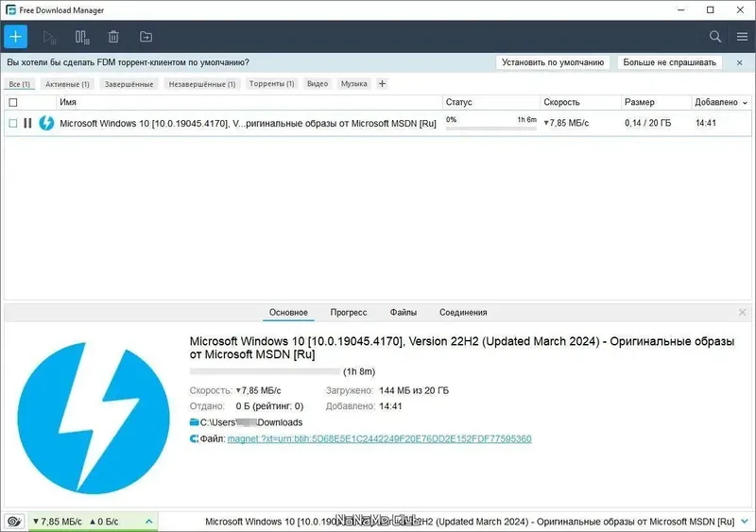Select the Завершённые filter tab
Image resolution: width=756 pixels, height=532 pixels.
point(129,84)
